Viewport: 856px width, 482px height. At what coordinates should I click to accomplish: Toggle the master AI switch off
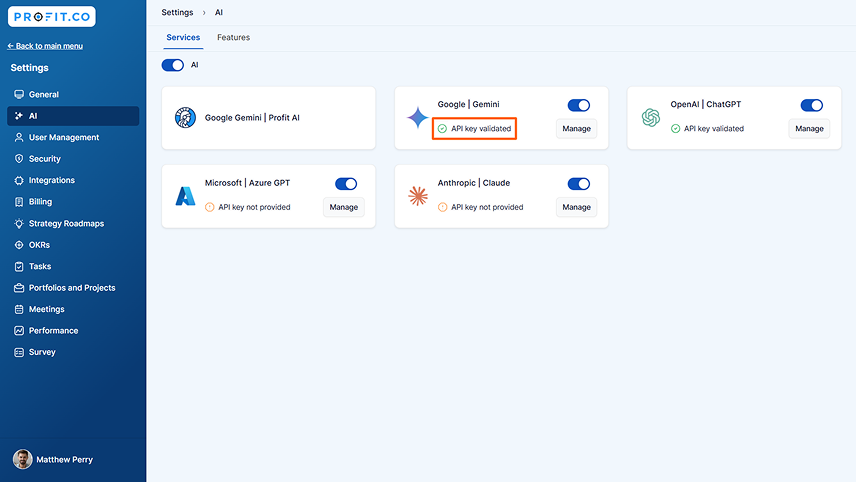173,65
